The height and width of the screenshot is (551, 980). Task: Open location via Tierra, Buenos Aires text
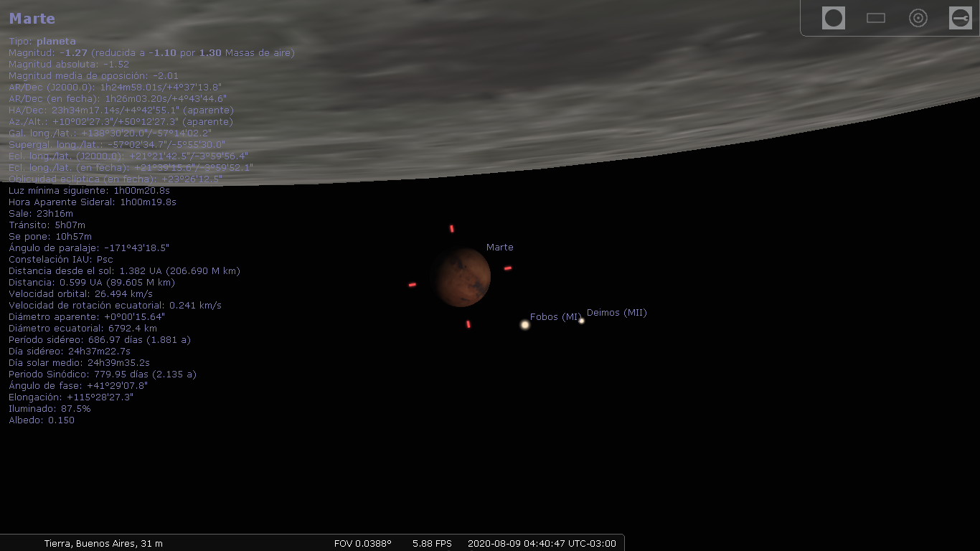(x=103, y=544)
